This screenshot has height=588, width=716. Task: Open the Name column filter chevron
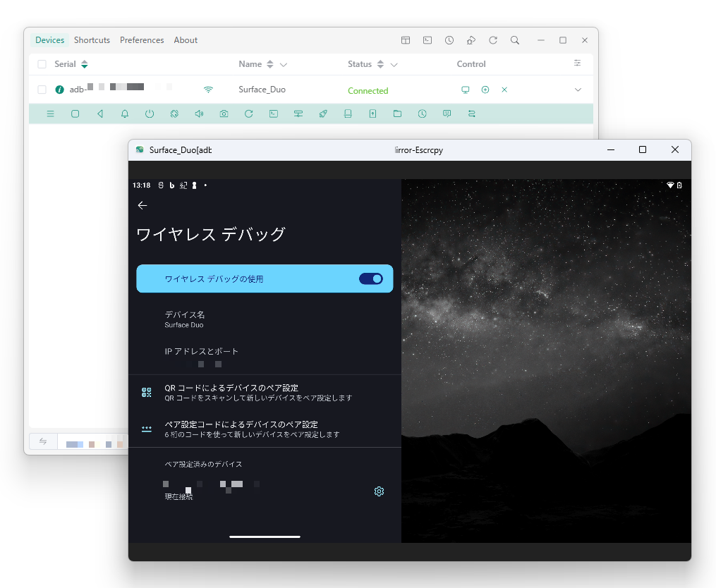(x=284, y=65)
